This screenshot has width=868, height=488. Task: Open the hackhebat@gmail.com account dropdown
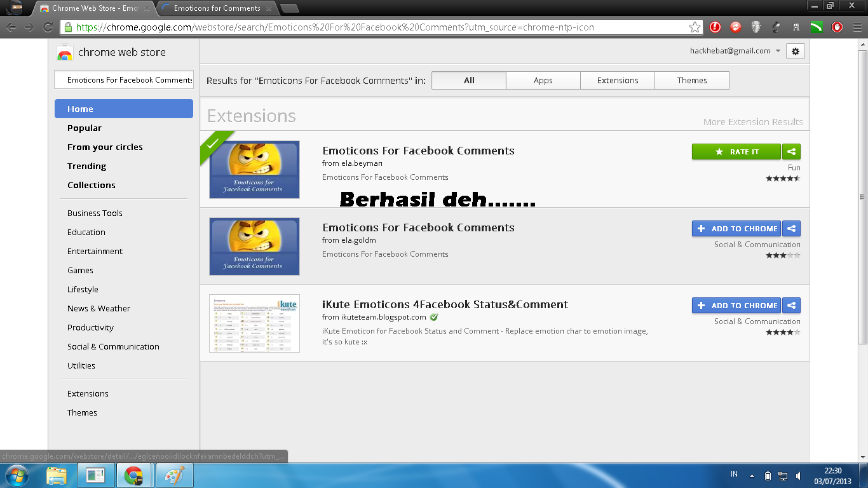click(x=735, y=51)
